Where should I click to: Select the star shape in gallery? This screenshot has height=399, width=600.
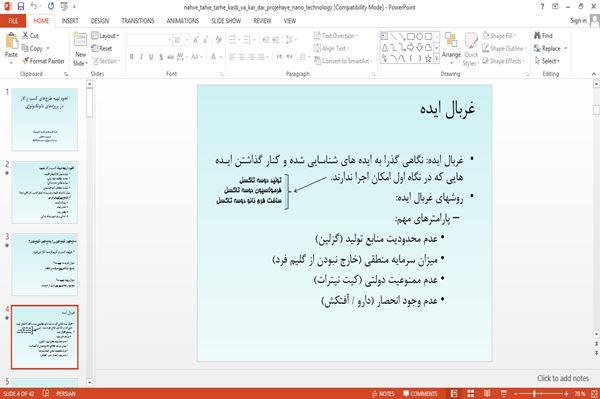click(x=429, y=59)
